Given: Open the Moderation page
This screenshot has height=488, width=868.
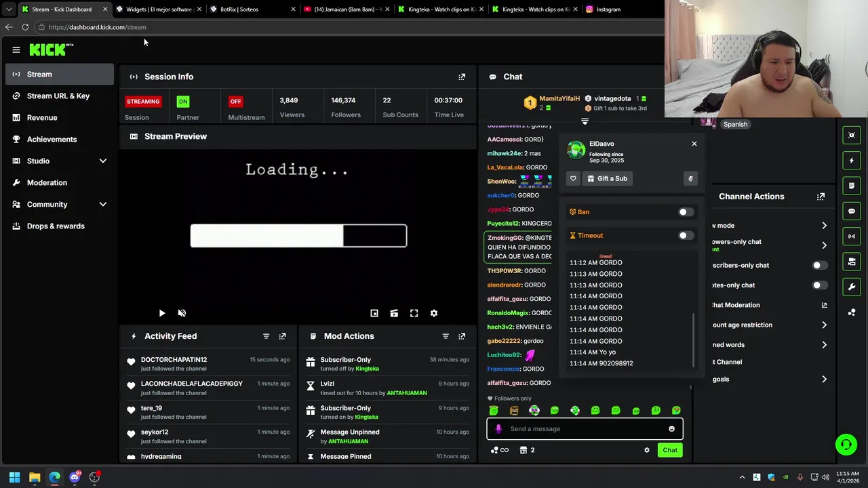Looking at the screenshot, I should click(60, 182).
